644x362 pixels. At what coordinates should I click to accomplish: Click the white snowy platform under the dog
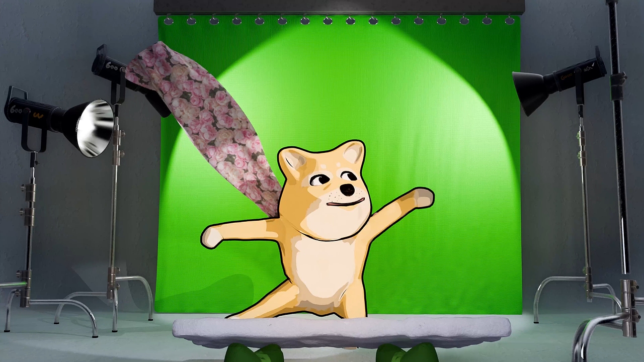pyautogui.click(x=342, y=331)
